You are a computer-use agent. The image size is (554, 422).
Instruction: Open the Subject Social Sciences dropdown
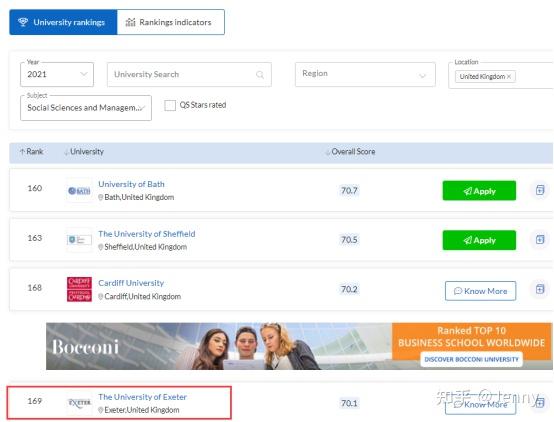tap(86, 108)
